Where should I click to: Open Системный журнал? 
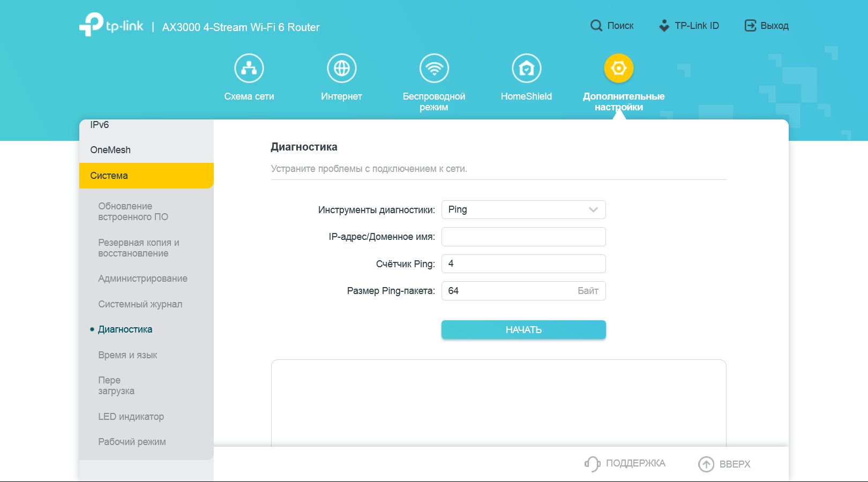pyautogui.click(x=140, y=304)
